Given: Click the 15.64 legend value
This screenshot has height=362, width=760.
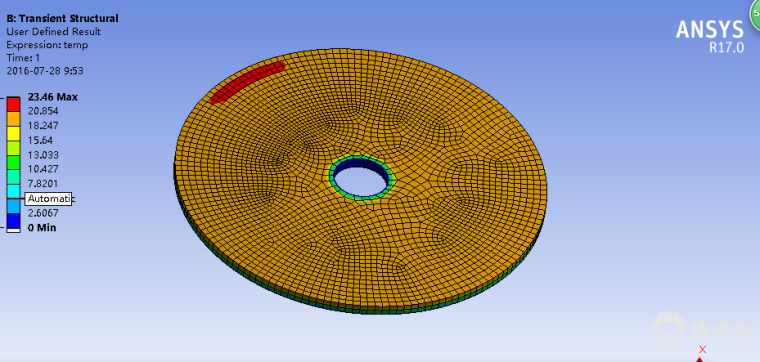Looking at the screenshot, I should click(40, 140).
